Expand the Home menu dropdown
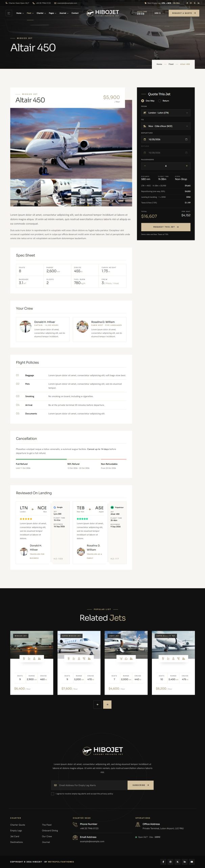 (x=20, y=13)
